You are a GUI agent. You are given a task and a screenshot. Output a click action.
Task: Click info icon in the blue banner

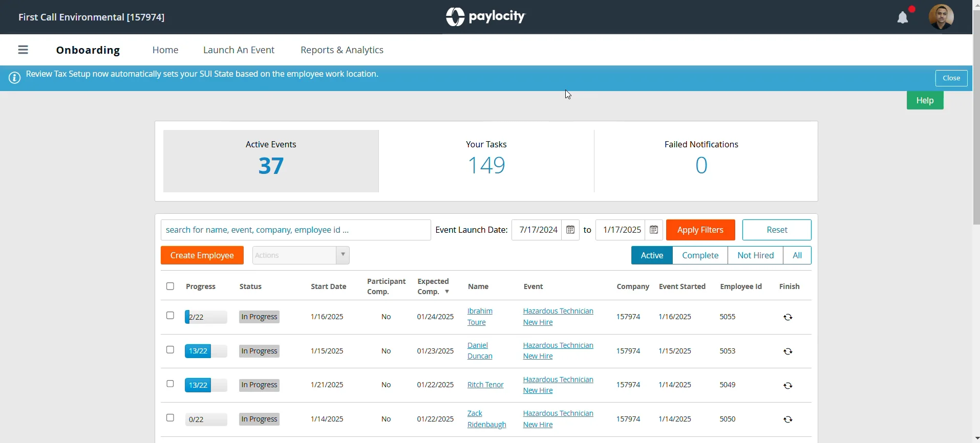[x=15, y=78]
